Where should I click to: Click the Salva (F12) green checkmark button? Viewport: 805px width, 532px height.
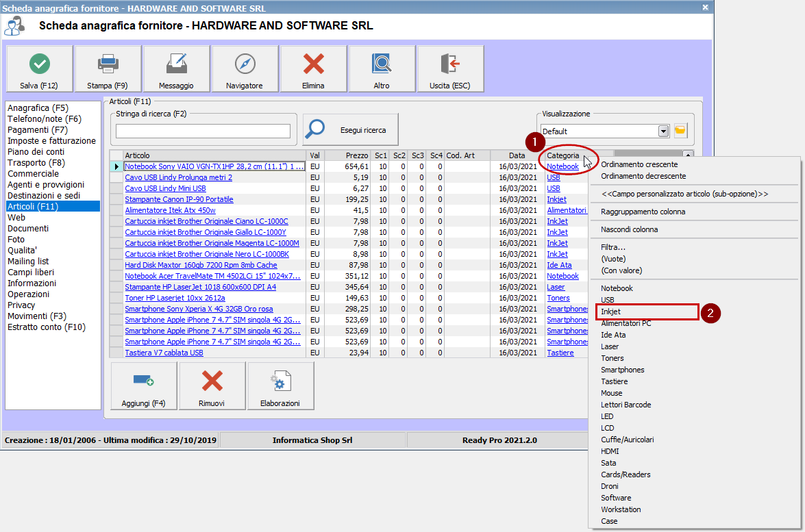[x=40, y=68]
